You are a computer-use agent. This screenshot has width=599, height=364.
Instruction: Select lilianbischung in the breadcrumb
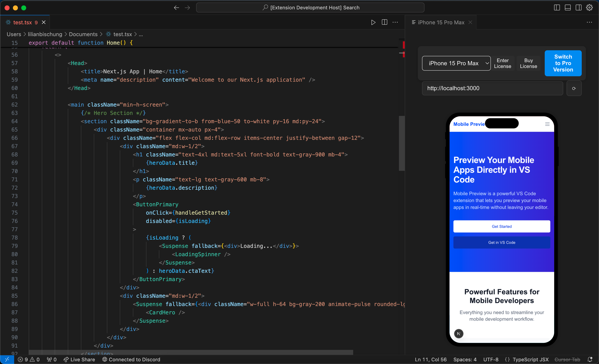point(45,34)
